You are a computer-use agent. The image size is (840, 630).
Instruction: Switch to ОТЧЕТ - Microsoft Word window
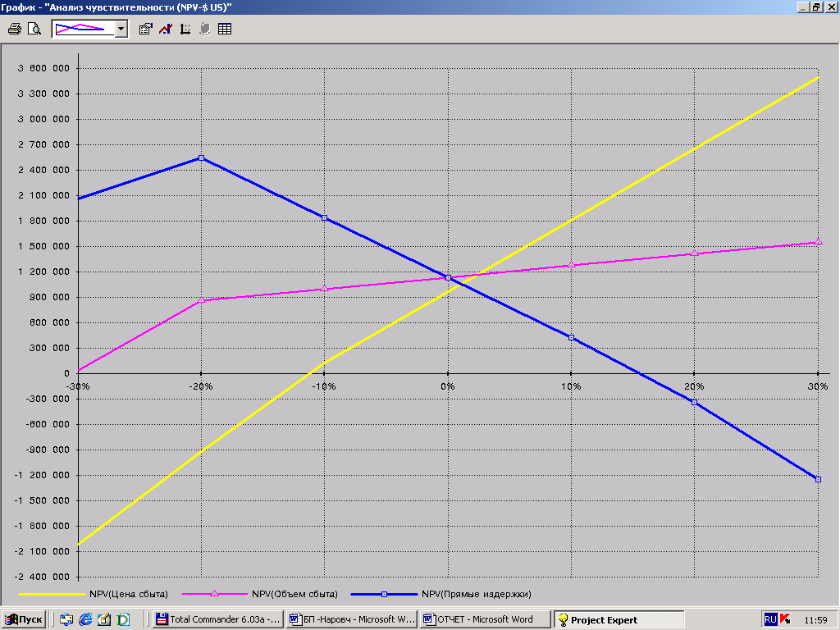486,619
